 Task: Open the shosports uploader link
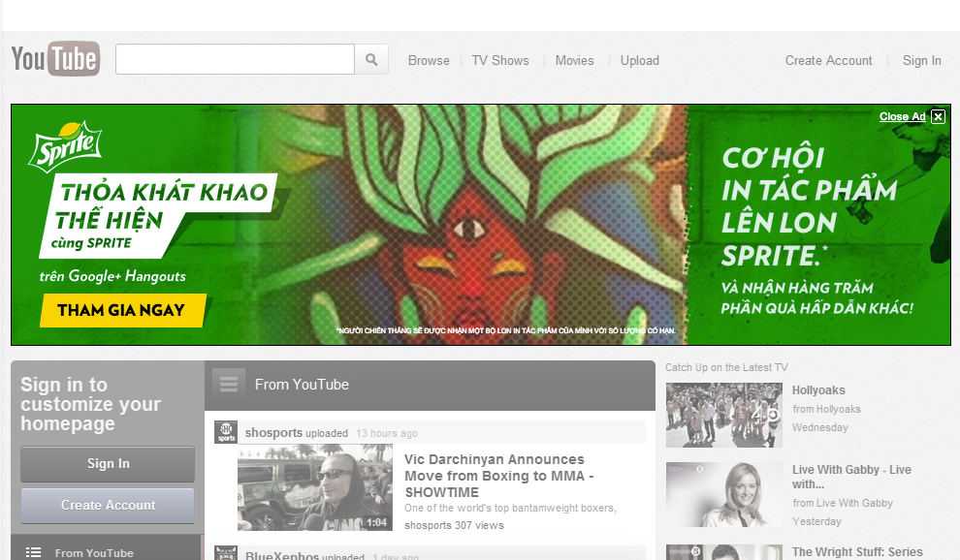[x=273, y=433]
